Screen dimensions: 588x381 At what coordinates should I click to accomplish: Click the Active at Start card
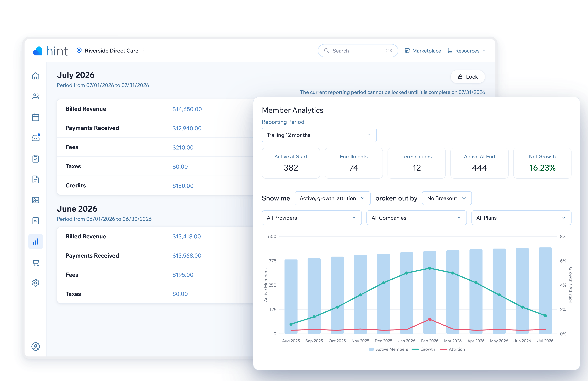(x=291, y=163)
